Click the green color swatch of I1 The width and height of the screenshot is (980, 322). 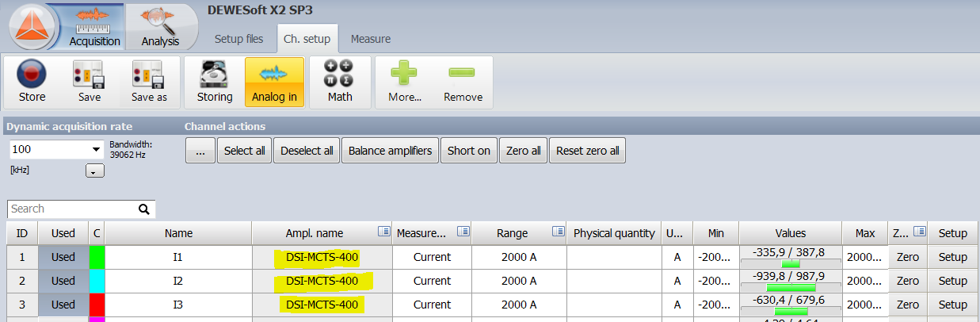97,257
